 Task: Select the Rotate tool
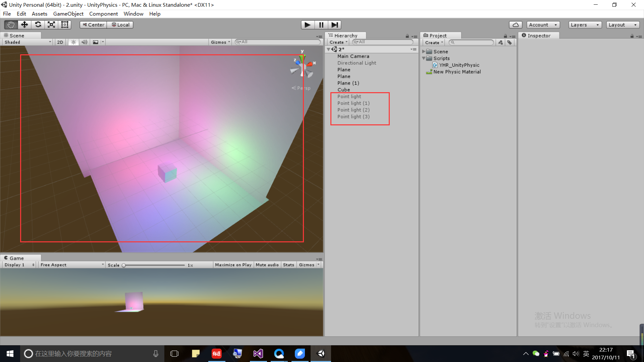(38, 25)
